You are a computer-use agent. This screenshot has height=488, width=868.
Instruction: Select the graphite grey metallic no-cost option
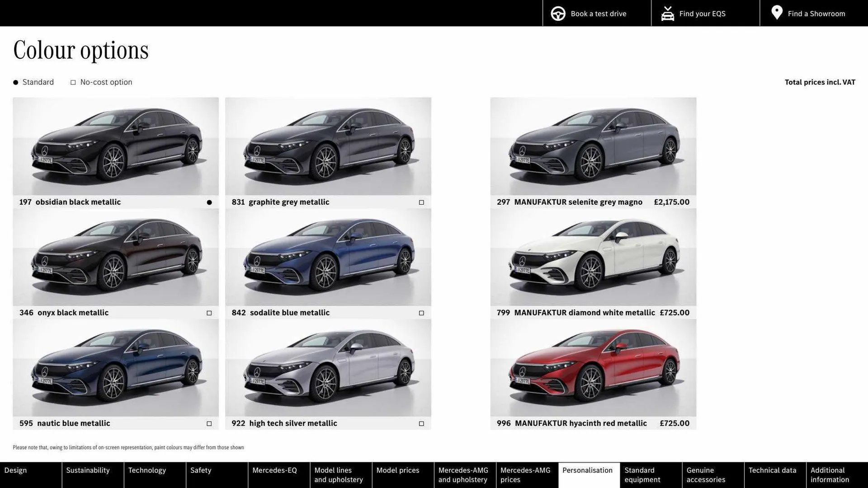(421, 202)
